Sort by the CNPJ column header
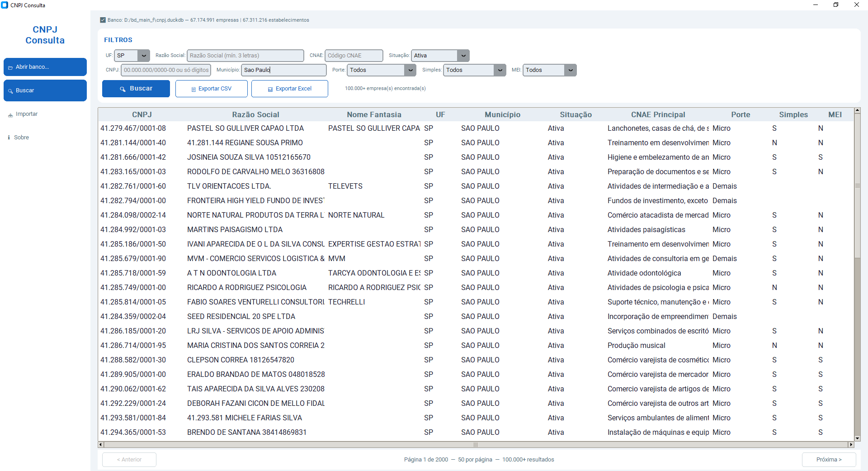Viewport: 868px width, 471px height. click(x=142, y=114)
